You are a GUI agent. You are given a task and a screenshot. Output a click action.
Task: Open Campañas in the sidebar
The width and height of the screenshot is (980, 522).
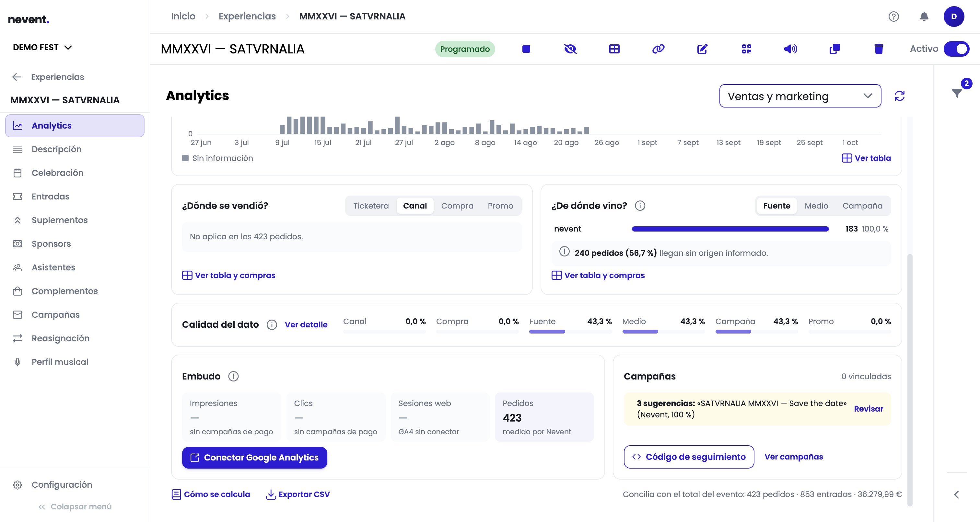tap(75, 314)
